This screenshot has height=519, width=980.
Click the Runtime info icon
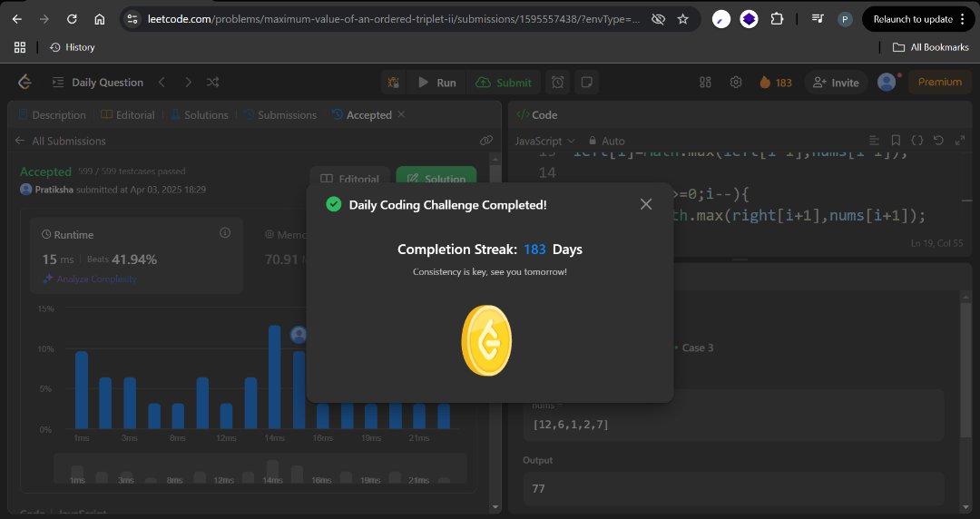225,233
